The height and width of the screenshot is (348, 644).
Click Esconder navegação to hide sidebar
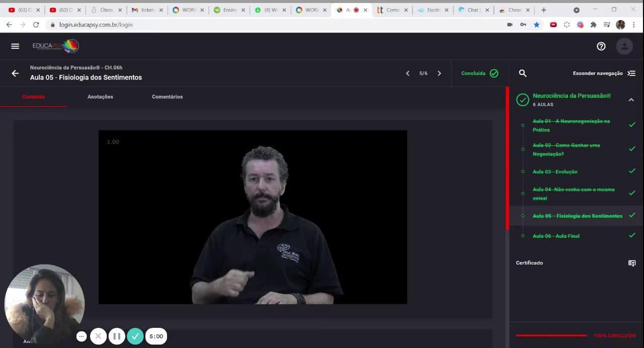point(604,73)
